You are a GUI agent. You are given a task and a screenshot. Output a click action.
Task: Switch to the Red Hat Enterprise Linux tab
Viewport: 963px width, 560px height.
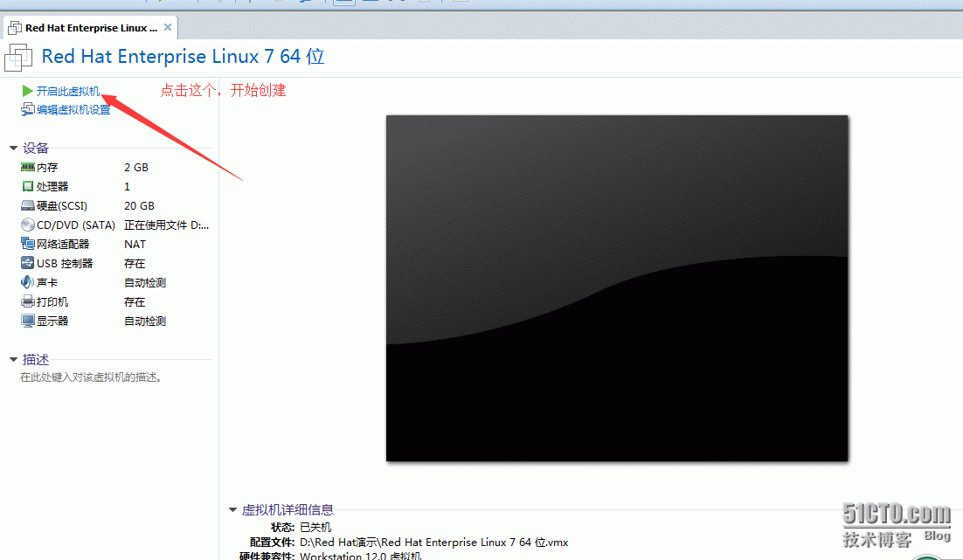click(91, 28)
